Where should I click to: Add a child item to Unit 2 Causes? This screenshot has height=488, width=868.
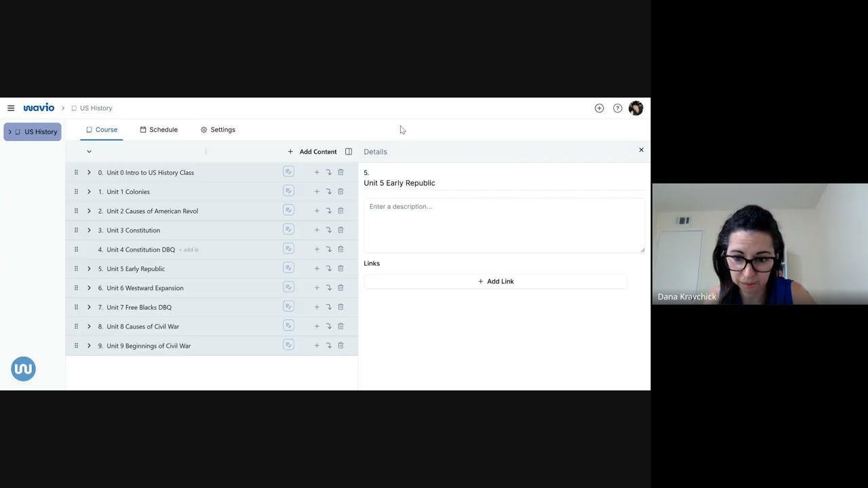(x=317, y=211)
